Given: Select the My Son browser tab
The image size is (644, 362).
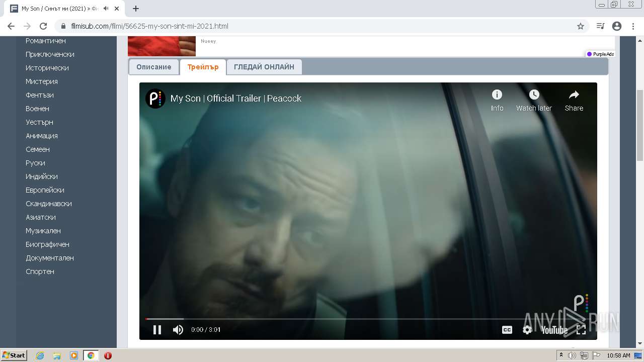Looking at the screenshot, I should 60,9.
